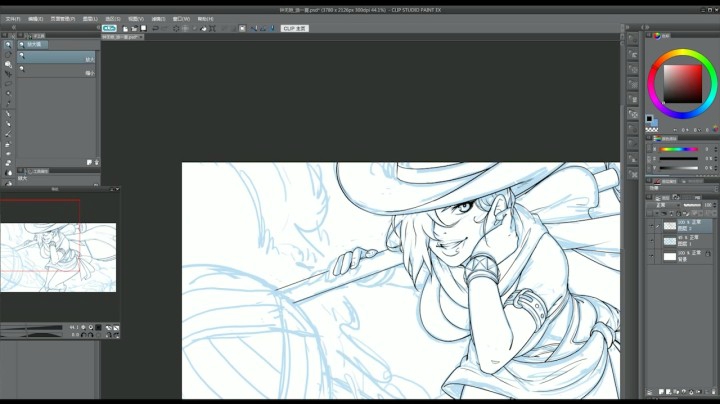This screenshot has height=404, width=720.
Task: Select the Auto select magic wand tool
Action: tap(8, 93)
